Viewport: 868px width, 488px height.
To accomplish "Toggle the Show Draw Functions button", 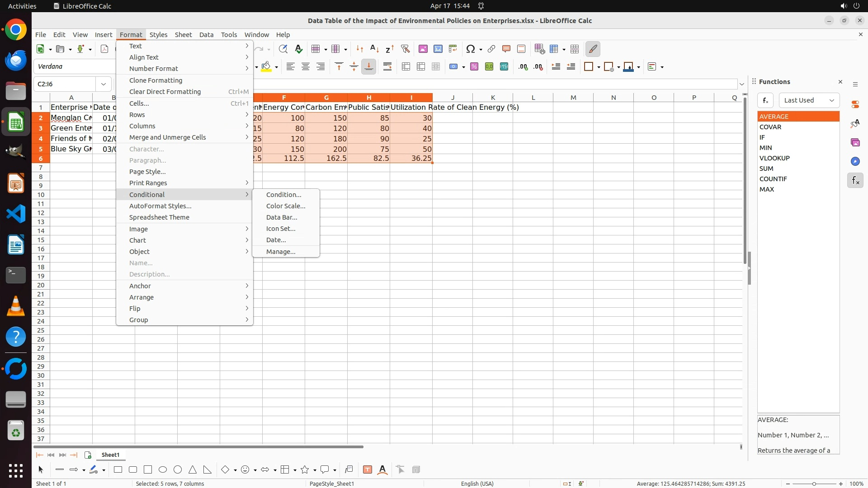I will tap(593, 49).
